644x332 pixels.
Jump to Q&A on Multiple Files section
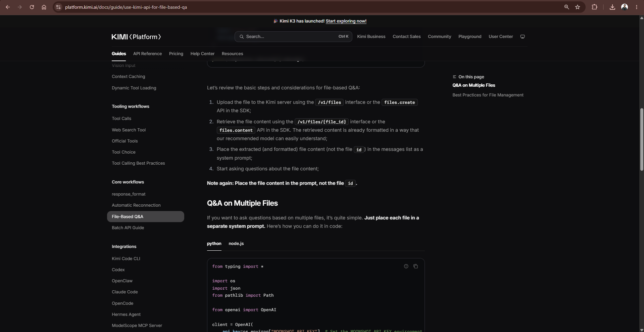tap(474, 85)
